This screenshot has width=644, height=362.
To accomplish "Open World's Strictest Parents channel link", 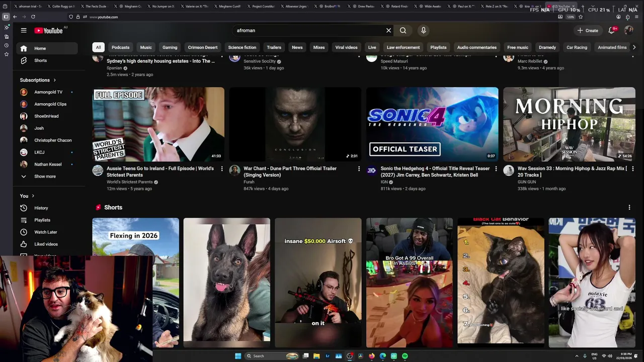I will click(x=130, y=182).
